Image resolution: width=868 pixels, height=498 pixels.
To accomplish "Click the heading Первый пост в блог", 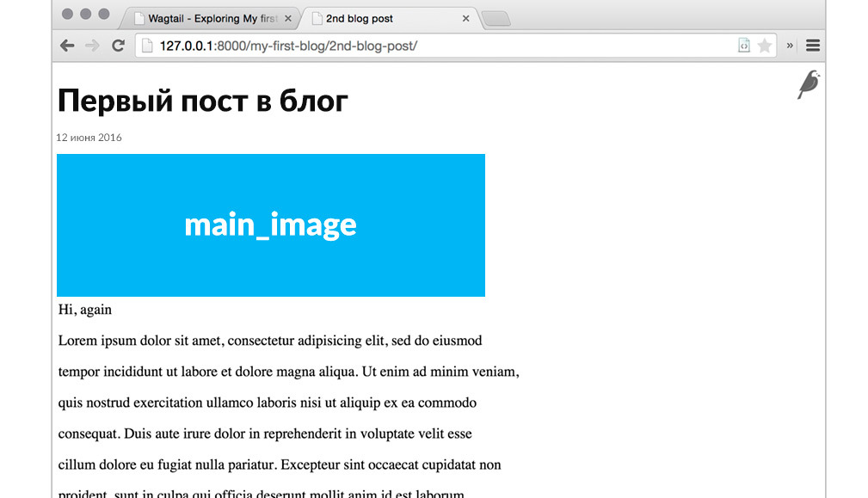I will [201, 101].
